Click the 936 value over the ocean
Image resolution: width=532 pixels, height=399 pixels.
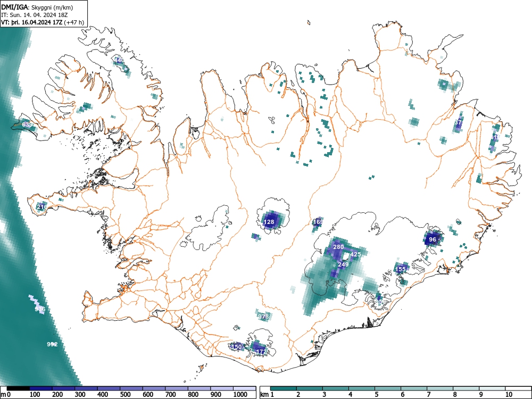(x=40, y=309)
